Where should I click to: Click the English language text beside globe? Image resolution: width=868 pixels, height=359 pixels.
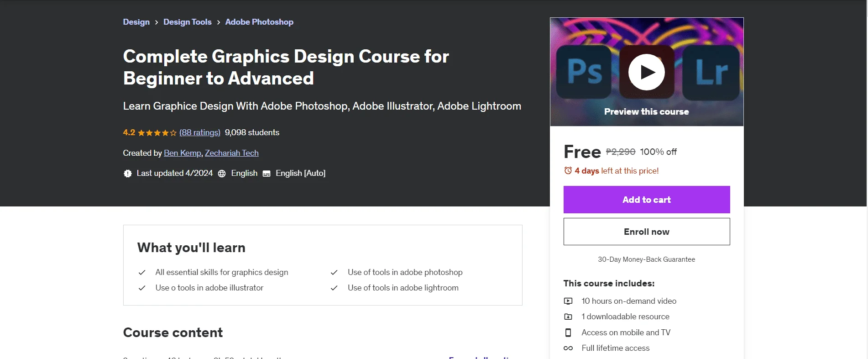click(x=244, y=173)
